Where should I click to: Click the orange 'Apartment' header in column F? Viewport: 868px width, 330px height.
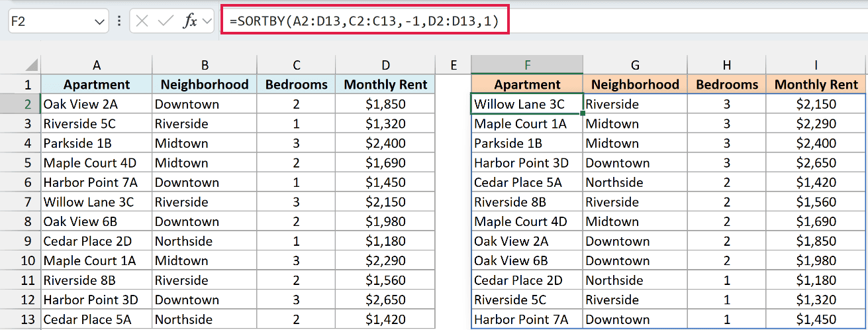tap(527, 84)
